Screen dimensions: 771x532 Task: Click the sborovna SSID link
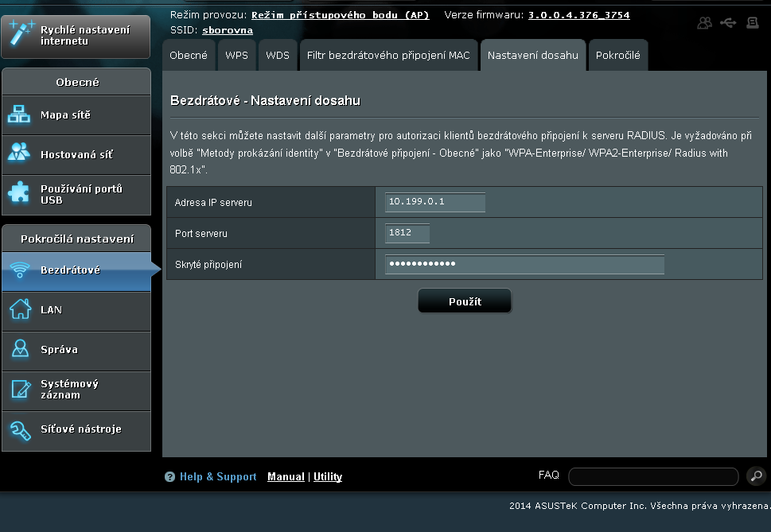pyautogui.click(x=228, y=30)
